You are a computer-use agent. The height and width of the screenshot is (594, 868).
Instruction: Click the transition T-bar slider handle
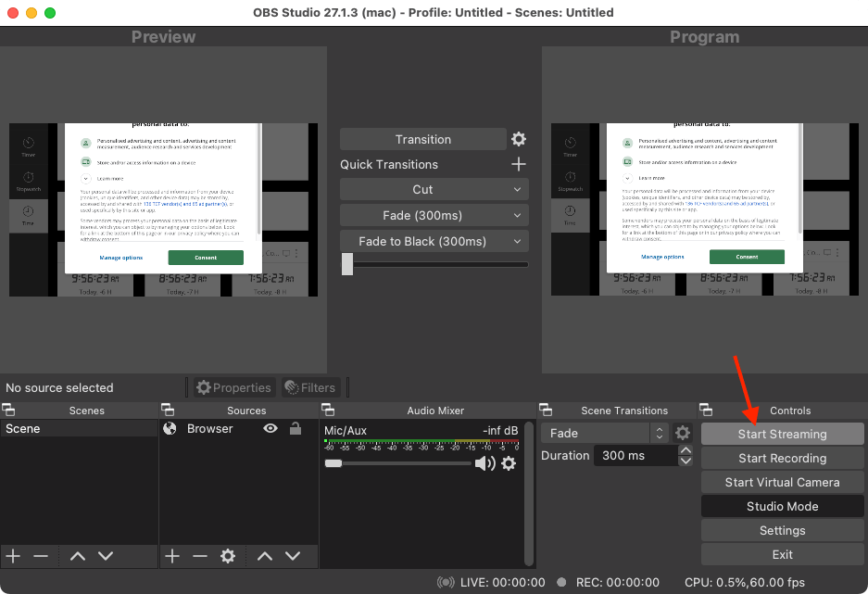[x=347, y=264]
